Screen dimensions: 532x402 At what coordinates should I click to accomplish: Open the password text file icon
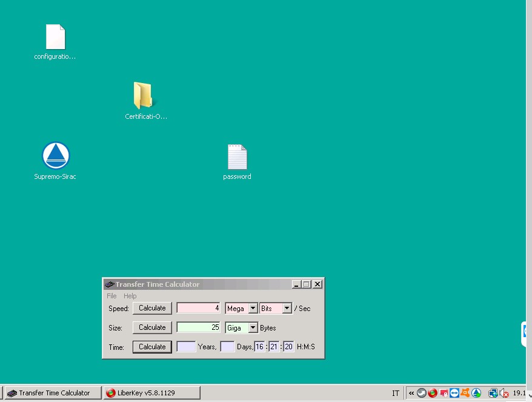(x=237, y=157)
